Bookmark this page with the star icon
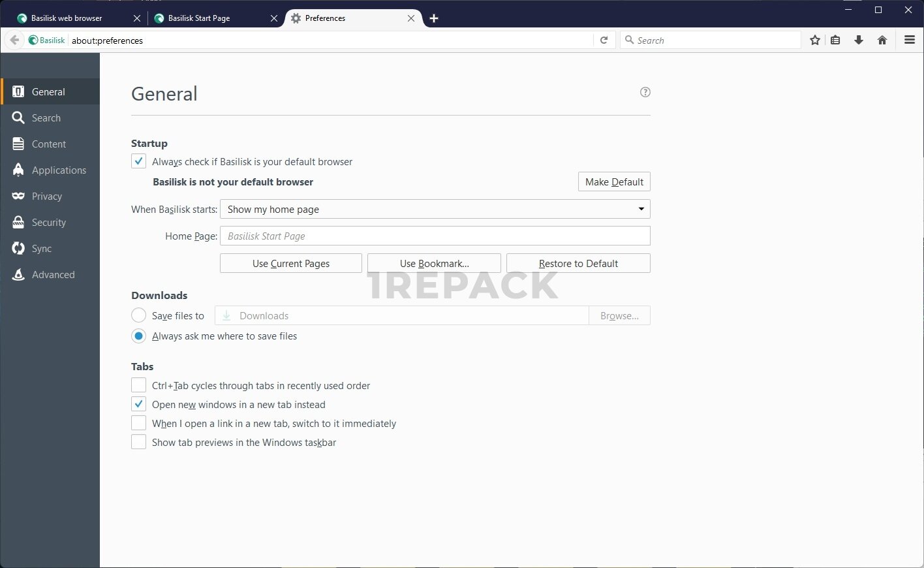 coord(815,40)
